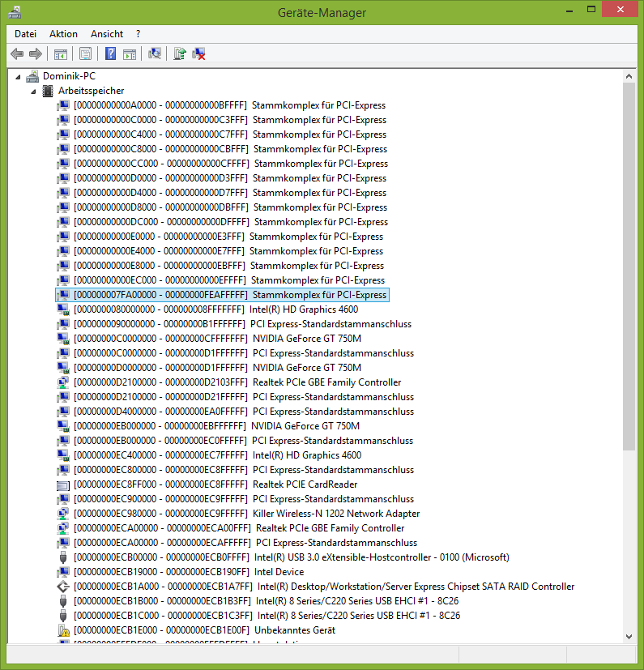This screenshot has width=644, height=670.
Task: Click the Intel Device row icon
Action: click(x=63, y=572)
